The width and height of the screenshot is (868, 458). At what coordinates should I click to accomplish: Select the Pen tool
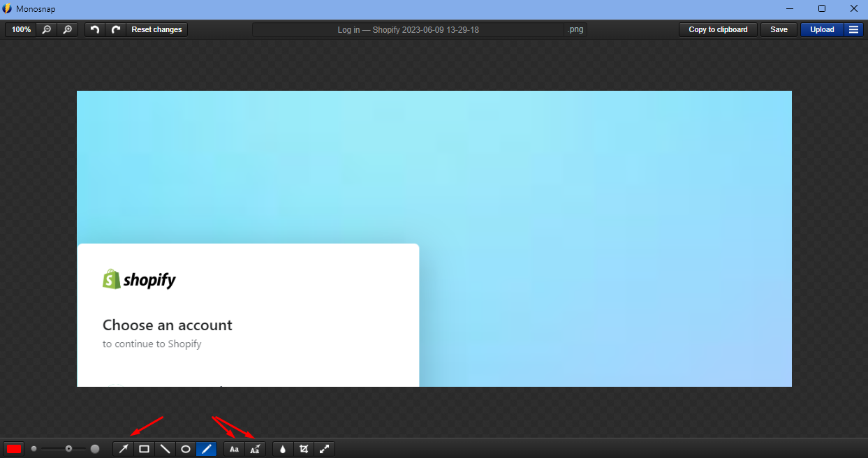[207, 449]
